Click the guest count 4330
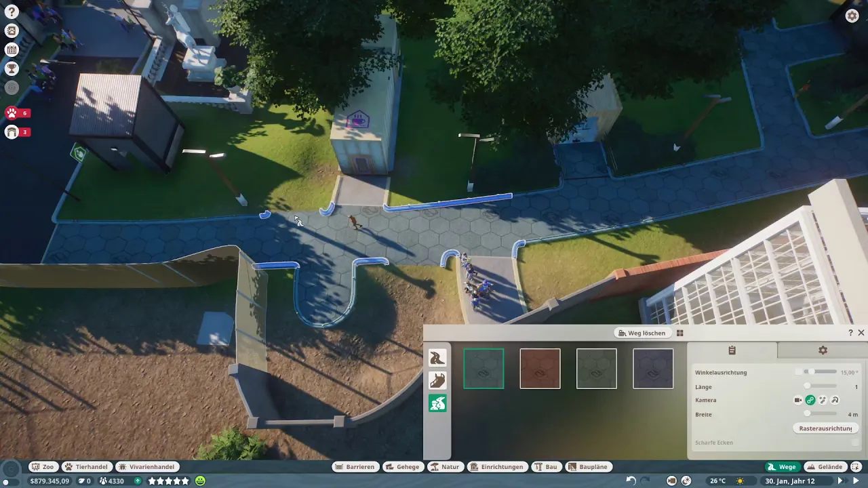868x488 pixels. coord(116,481)
